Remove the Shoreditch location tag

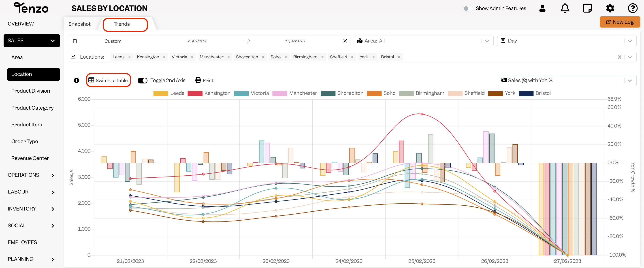[x=263, y=57]
